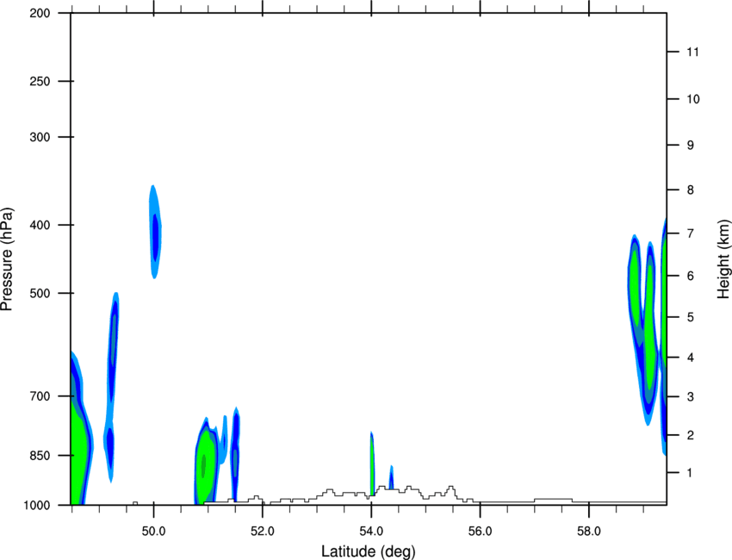The width and height of the screenshot is (732, 560).
Task: Click the 400 pressure axis label
Action: coord(40,225)
